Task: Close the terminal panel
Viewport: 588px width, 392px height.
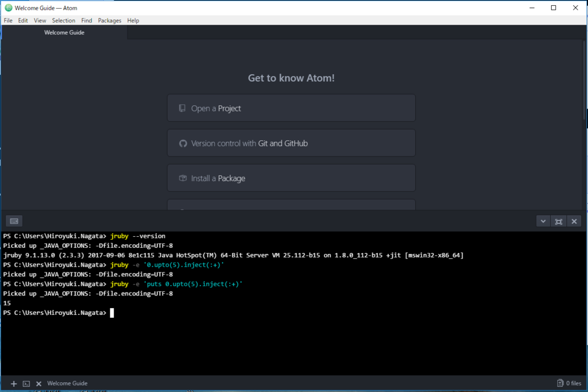Action: coord(574,221)
